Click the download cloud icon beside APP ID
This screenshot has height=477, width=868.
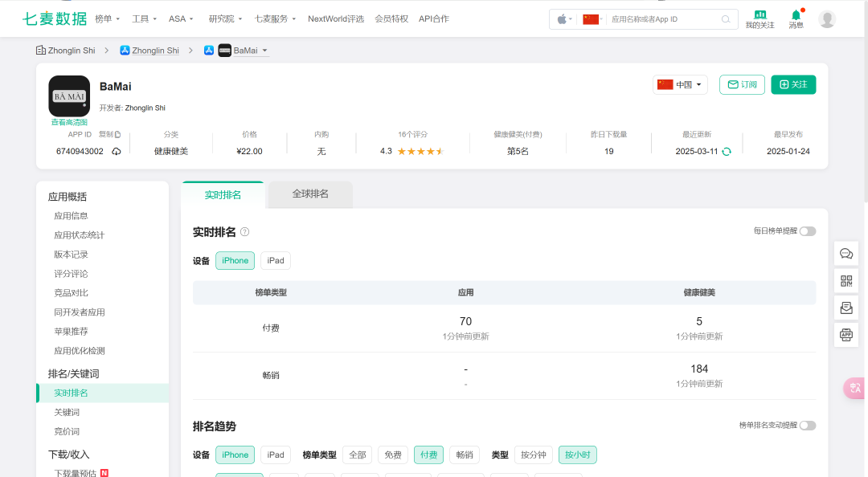click(x=117, y=152)
